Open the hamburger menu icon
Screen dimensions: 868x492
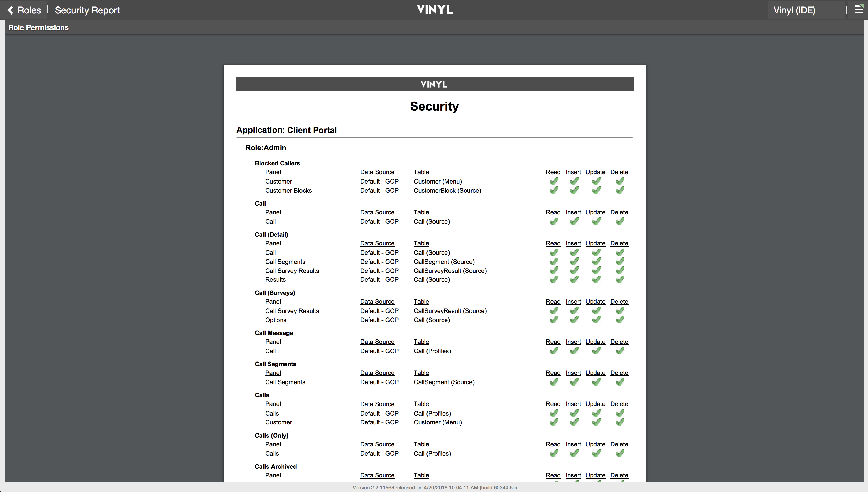(858, 10)
